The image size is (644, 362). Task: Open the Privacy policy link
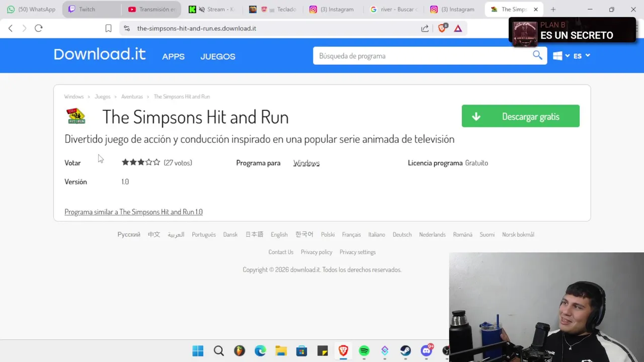tap(316, 252)
